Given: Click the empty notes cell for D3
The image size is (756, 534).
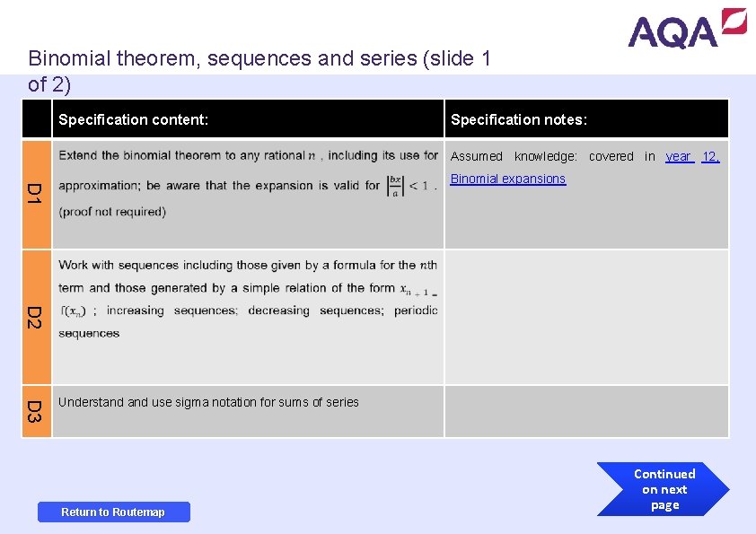Looking at the screenshot, I should pos(586,412).
